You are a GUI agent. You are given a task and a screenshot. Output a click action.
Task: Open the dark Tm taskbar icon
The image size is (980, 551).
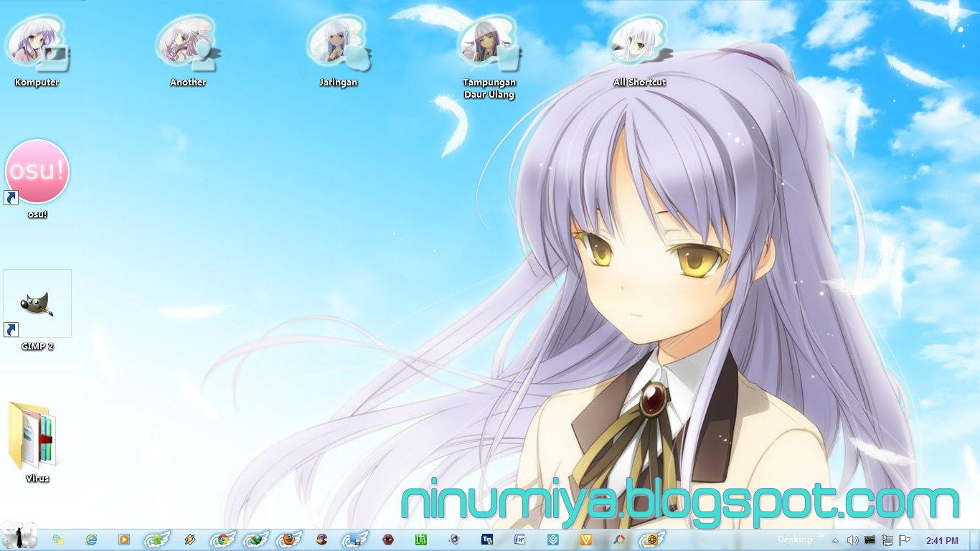(x=487, y=540)
